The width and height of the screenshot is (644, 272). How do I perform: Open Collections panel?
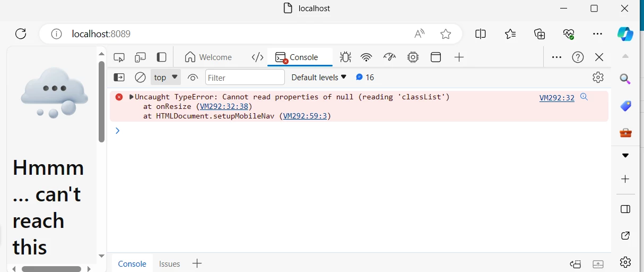(x=539, y=34)
